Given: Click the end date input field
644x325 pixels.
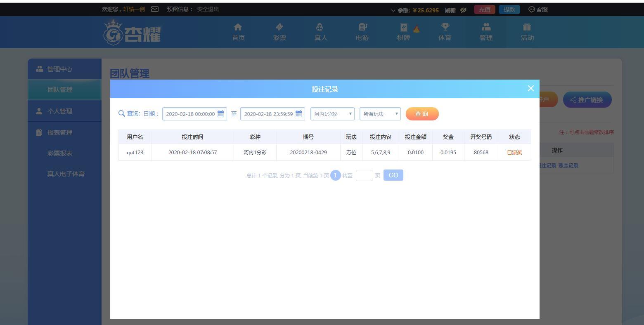Looking at the screenshot, I should pyautogui.click(x=272, y=114).
